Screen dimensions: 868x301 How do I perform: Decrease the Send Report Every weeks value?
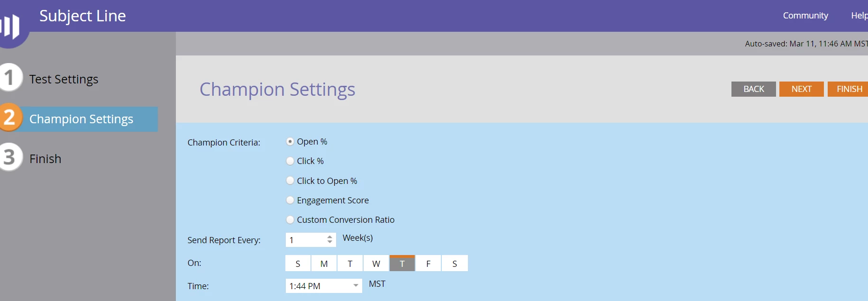coord(330,243)
